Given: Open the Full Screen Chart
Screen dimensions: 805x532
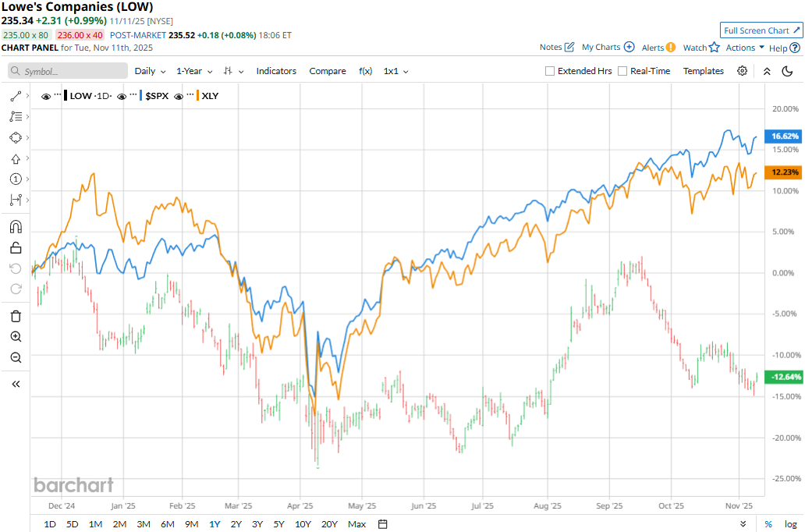Looking at the screenshot, I should (761, 30).
